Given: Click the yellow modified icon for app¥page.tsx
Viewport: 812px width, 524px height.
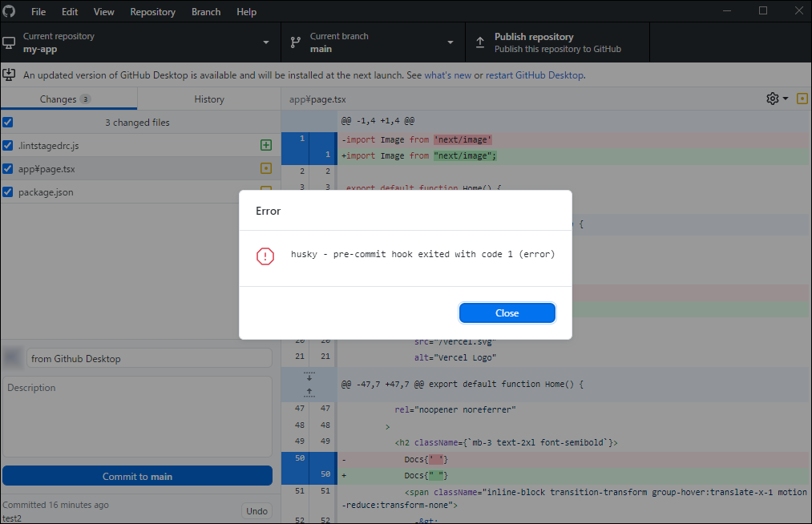Looking at the screenshot, I should (x=265, y=168).
